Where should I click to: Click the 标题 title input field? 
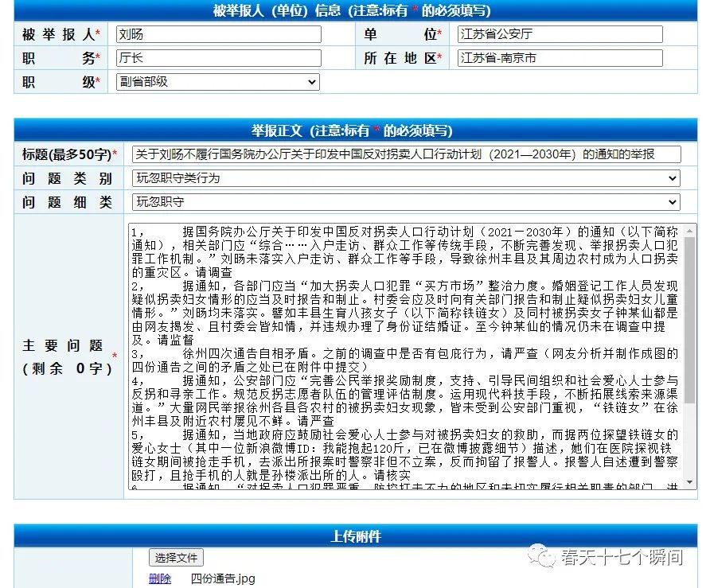(x=407, y=154)
